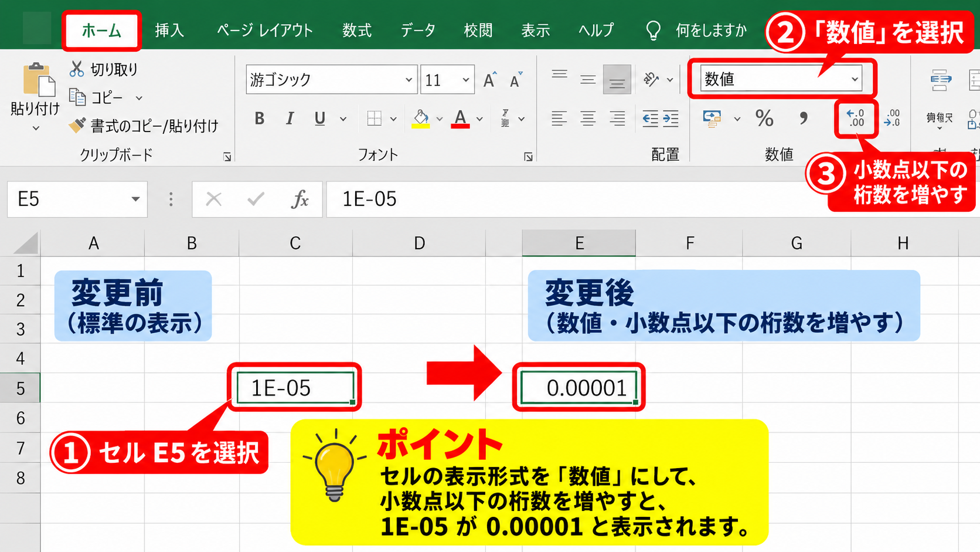
Task: Switch to the 数式 tab
Action: click(357, 31)
